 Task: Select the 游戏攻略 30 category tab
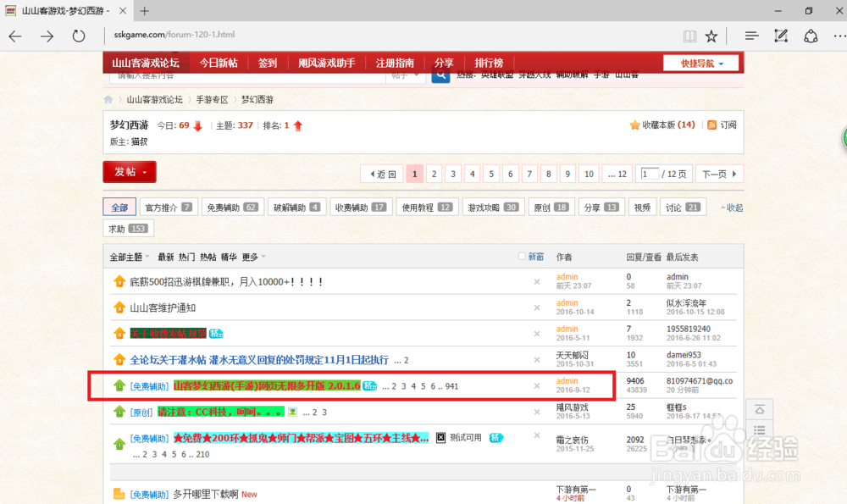[x=493, y=208]
